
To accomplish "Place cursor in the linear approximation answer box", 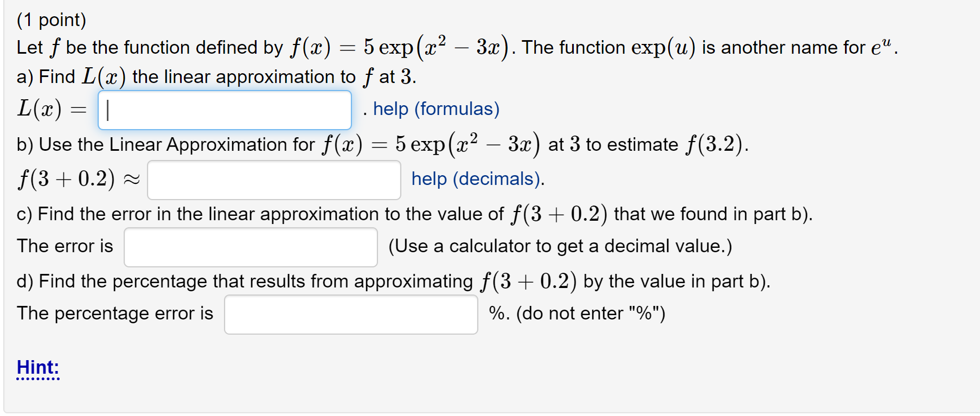I will (225, 110).
